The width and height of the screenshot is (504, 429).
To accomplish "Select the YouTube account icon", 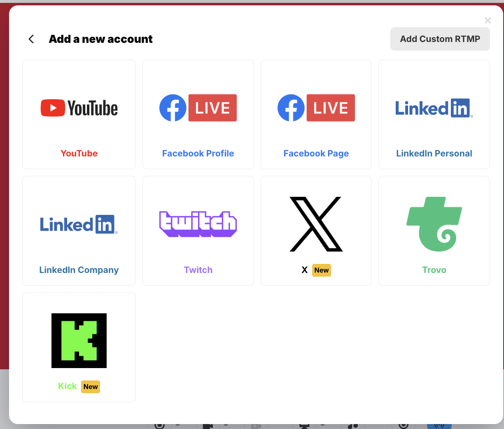I will click(79, 108).
